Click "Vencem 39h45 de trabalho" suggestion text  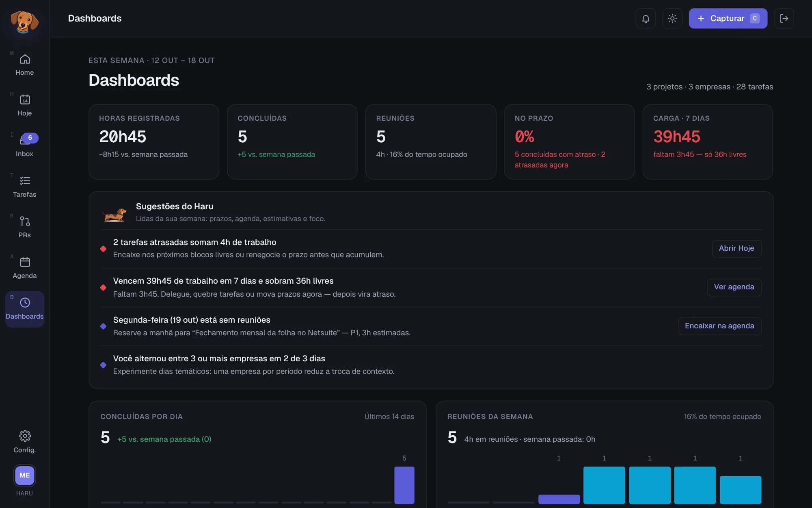[223, 281]
